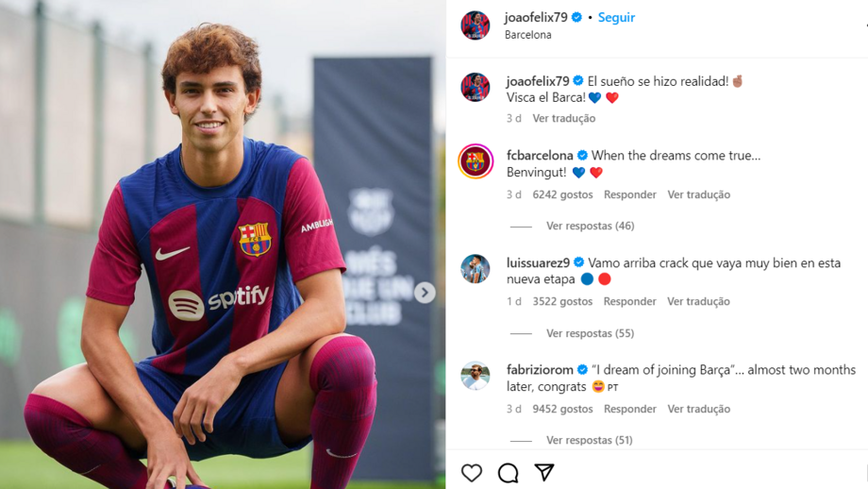Open the joaofelix79 username in the header

(x=536, y=17)
